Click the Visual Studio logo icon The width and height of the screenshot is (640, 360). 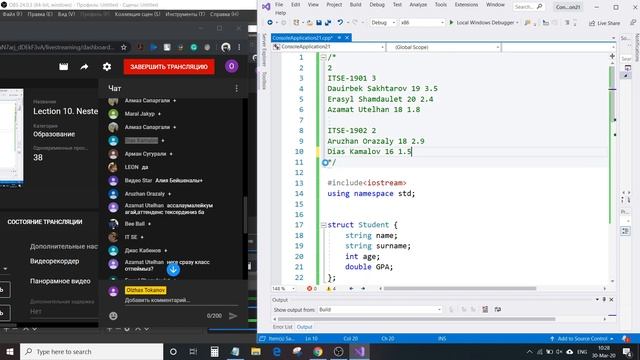(x=266, y=7)
